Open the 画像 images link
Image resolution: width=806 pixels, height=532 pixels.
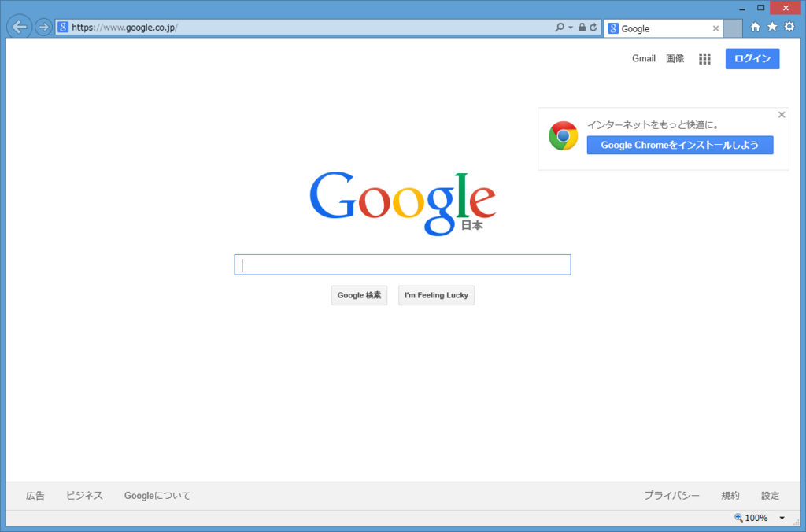(x=675, y=58)
